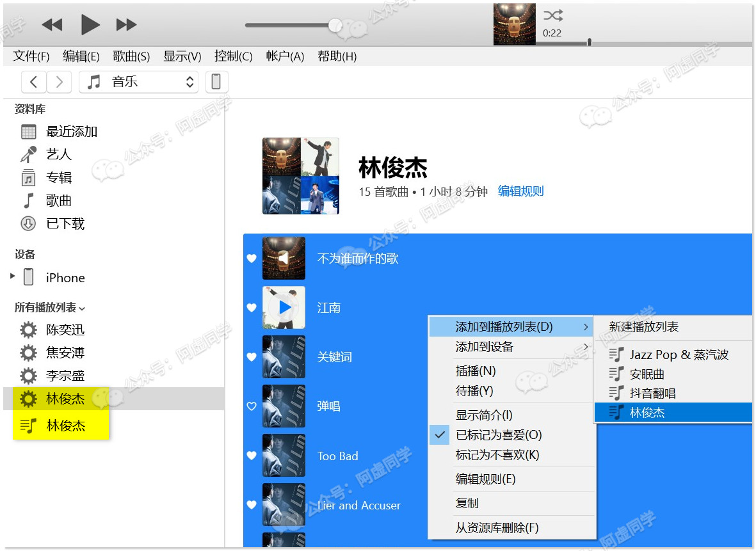The height and width of the screenshot is (551, 756).
Task: Toggle the heart for Lier and Accuser
Action: click(252, 505)
